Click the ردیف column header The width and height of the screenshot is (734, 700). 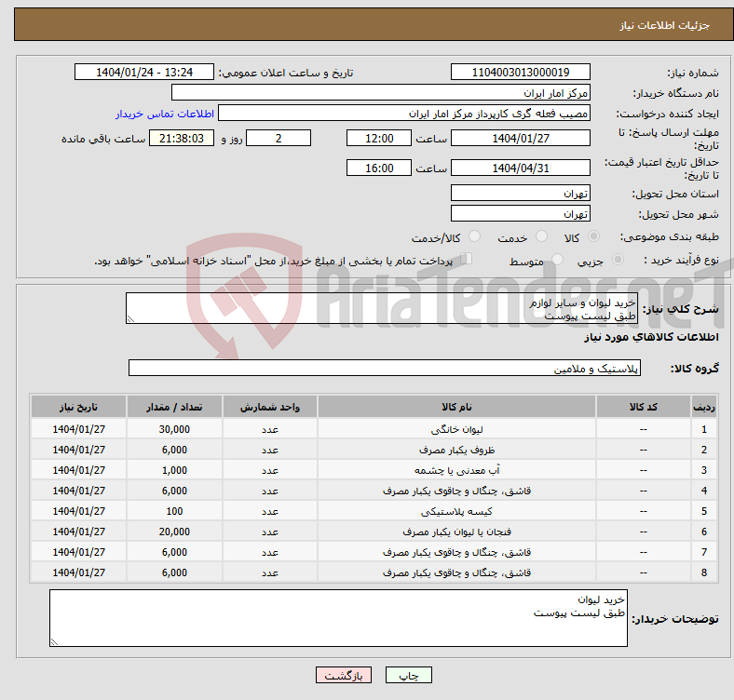(x=703, y=407)
